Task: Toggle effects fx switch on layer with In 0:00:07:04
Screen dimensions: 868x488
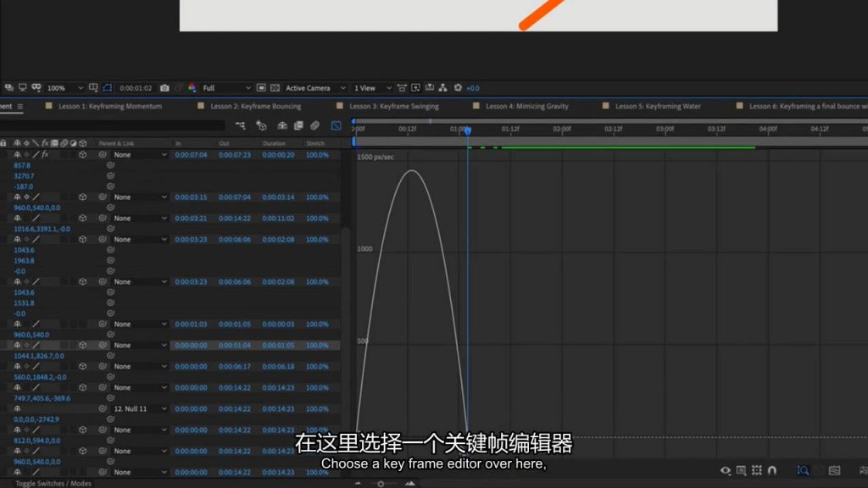Action: click(x=45, y=155)
